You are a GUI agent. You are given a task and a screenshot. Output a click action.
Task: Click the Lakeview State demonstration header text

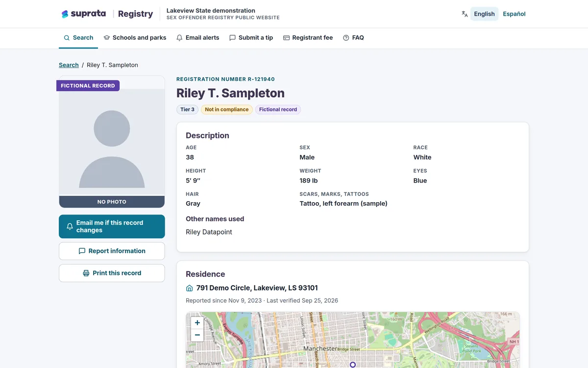point(211,10)
